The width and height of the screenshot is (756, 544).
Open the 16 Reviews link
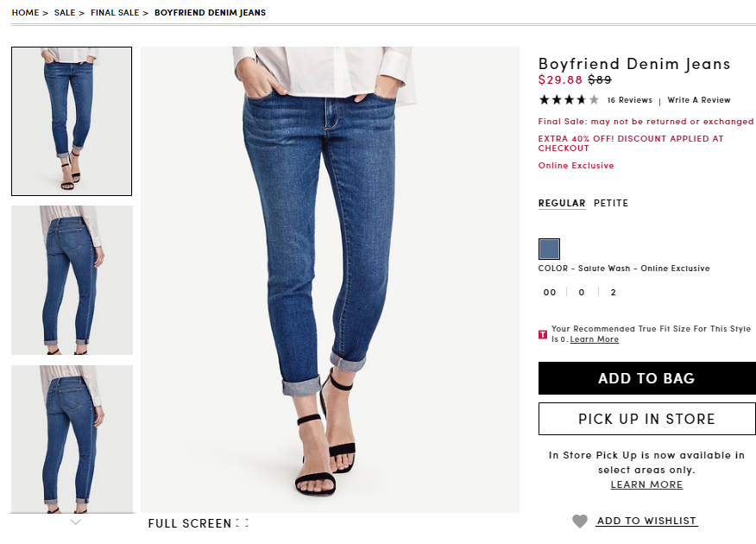coord(630,100)
